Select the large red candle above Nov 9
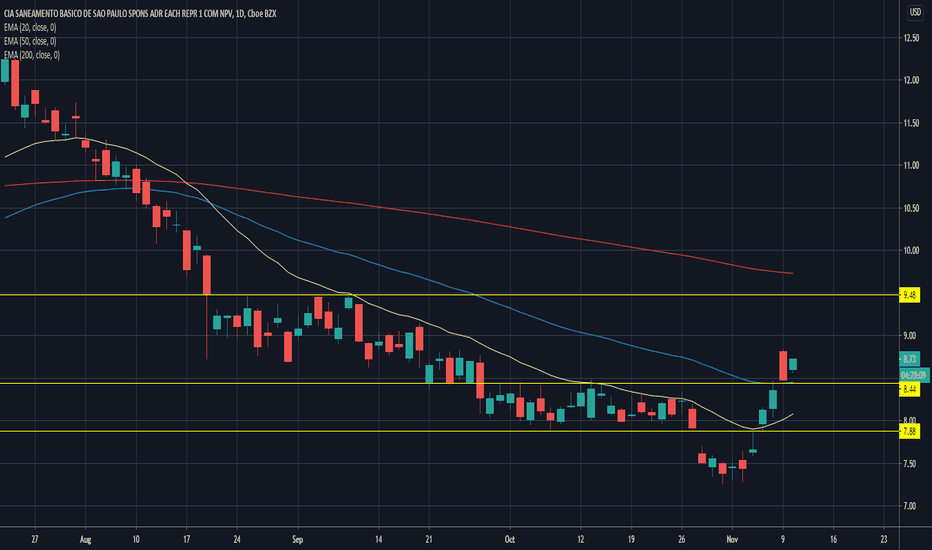The image size is (932, 550). point(783,366)
